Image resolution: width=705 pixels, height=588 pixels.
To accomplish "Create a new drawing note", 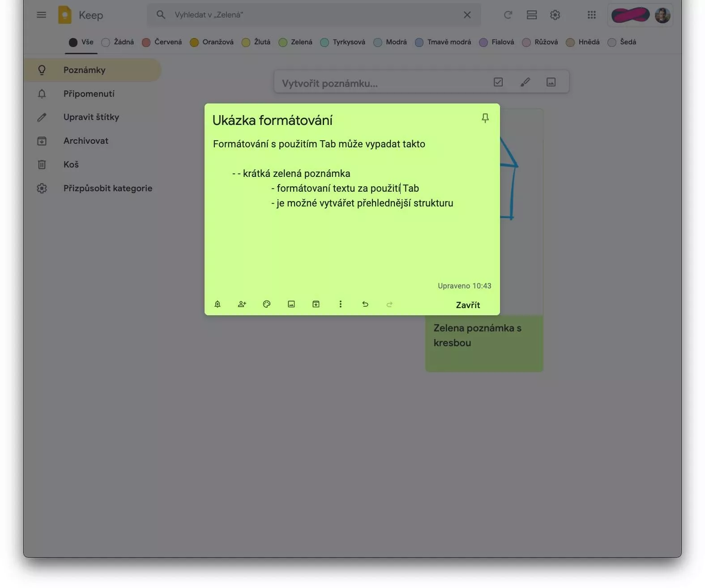I will click(x=525, y=82).
